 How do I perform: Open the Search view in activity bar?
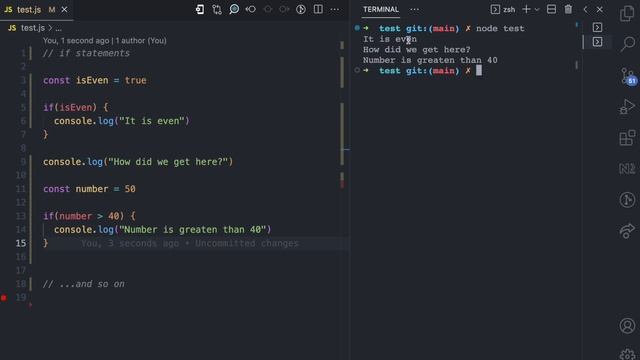(x=627, y=44)
